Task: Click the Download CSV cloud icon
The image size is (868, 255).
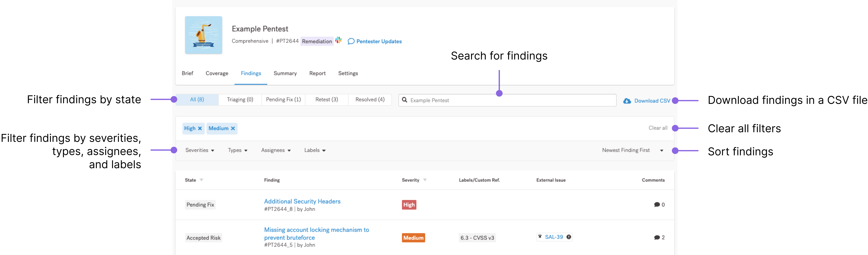Action: [x=627, y=101]
